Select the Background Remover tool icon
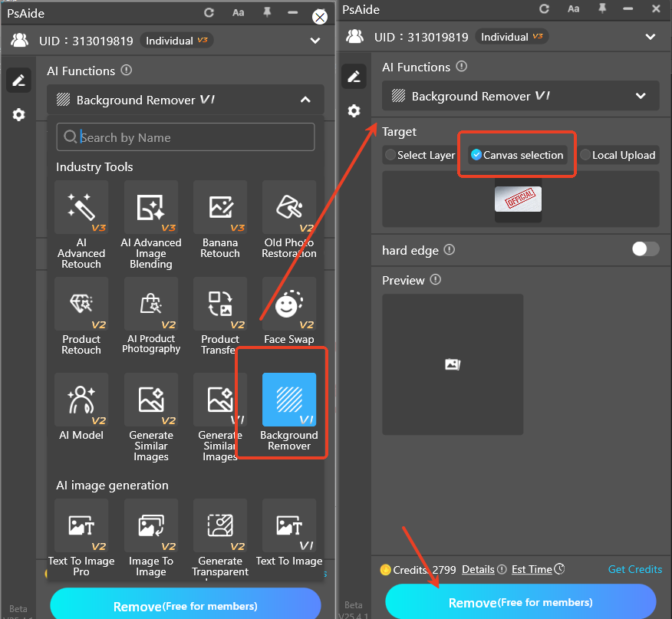 coord(289,400)
